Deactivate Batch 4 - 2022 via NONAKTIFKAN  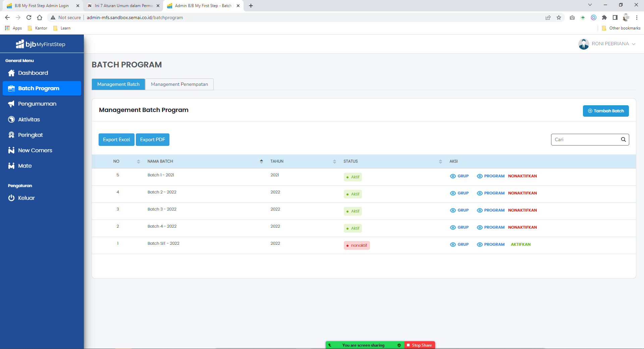pos(522,227)
